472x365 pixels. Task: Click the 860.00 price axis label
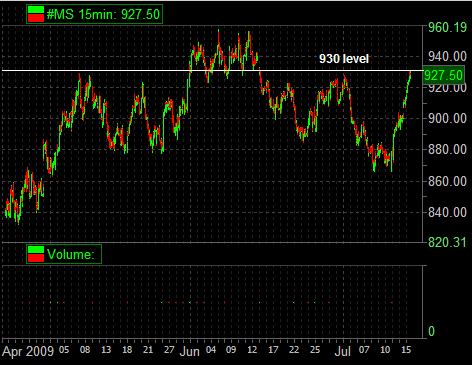pos(447,181)
